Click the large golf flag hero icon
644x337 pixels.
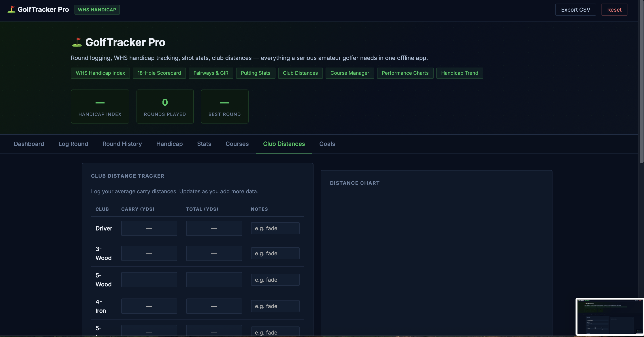[77, 42]
